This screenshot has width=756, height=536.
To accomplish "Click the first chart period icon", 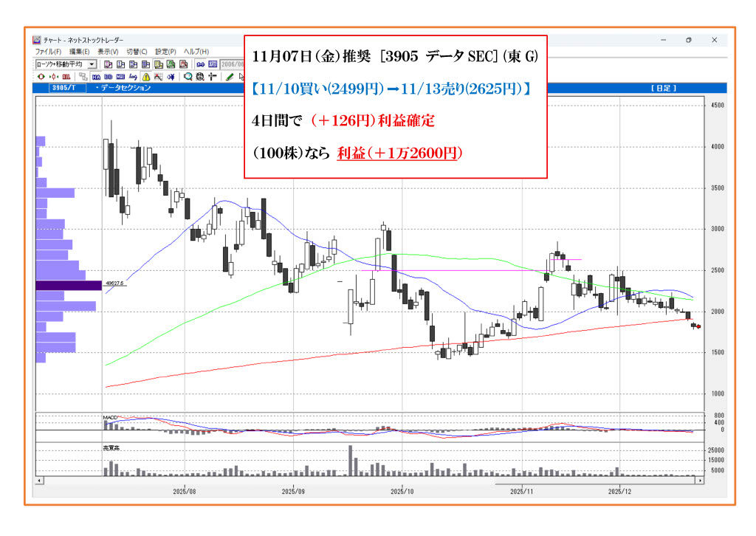I will coord(108,64).
